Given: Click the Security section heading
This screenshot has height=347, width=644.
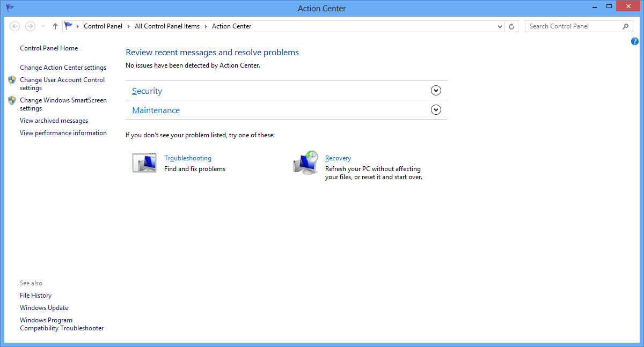Looking at the screenshot, I should tap(147, 91).
